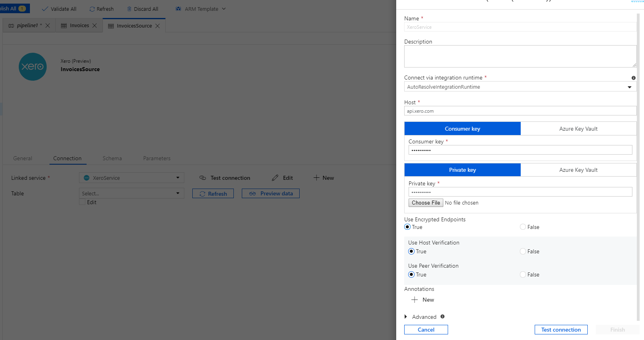Click the Name input field
Viewport: 644px width, 340px height.
[x=520, y=27]
